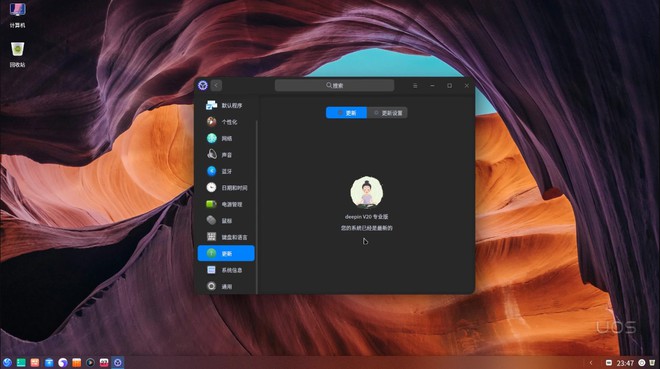
Task: Click the 23:47 clock in the taskbar
Action: (625, 363)
